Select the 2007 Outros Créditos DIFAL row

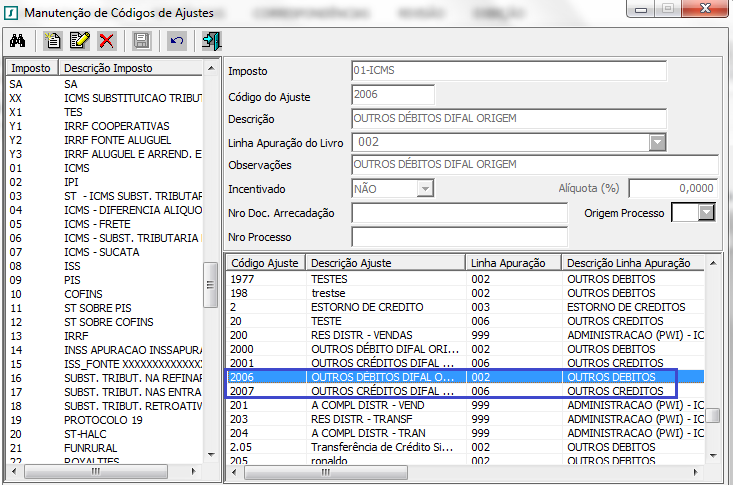(452, 390)
